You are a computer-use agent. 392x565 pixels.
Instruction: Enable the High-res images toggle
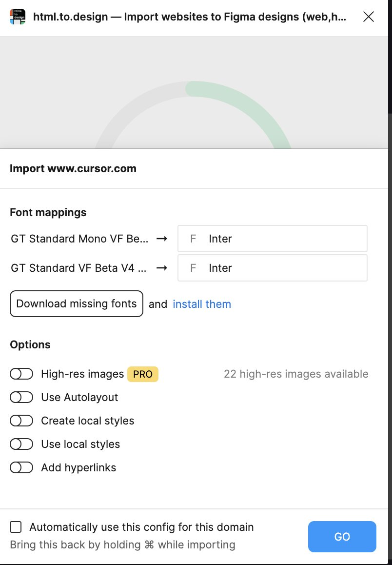(21, 374)
